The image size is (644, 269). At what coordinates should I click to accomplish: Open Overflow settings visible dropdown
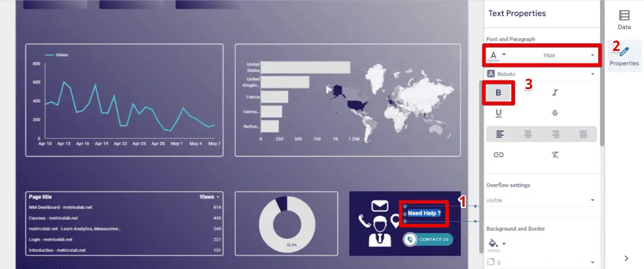[541, 200]
